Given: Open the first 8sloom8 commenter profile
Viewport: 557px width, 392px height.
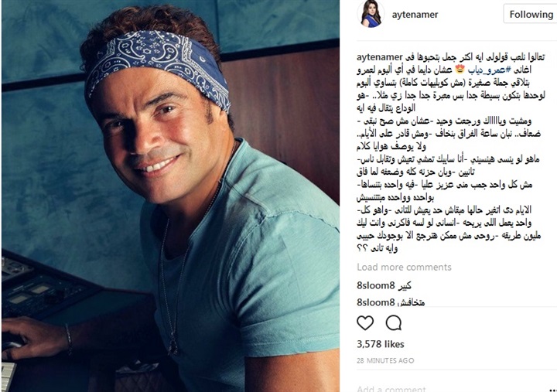Looking at the screenshot, I should click(375, 285).
